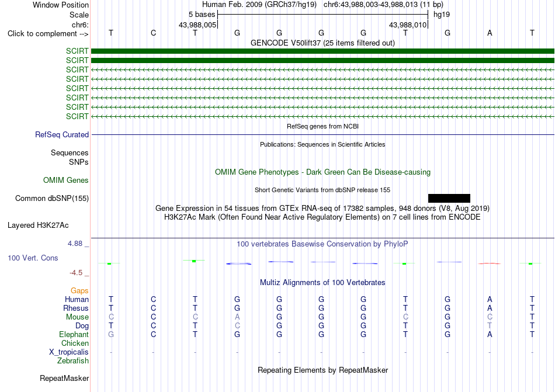Open 'RefSeq genes from NCBI' track title
Screen dimensions: 555x392
322,126
